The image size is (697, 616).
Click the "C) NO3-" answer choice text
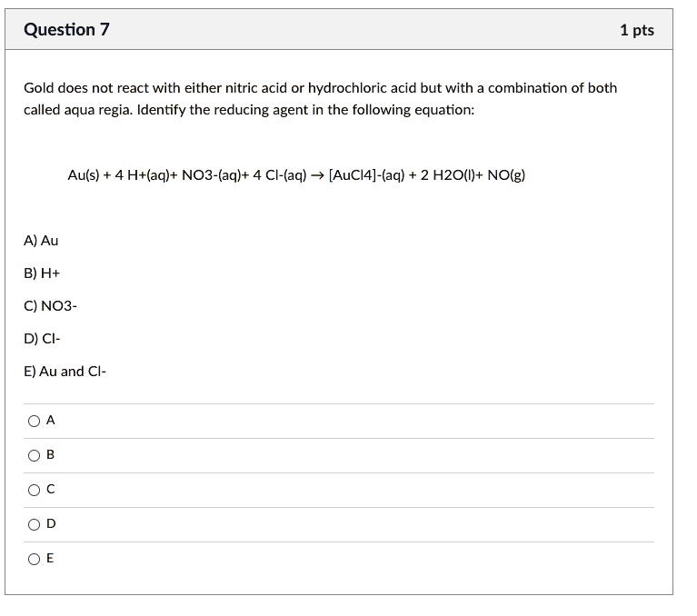click(50, 306)
